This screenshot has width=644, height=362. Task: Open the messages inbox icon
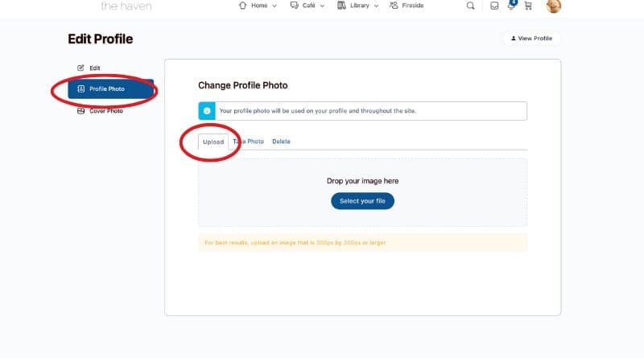coord(494,6)
